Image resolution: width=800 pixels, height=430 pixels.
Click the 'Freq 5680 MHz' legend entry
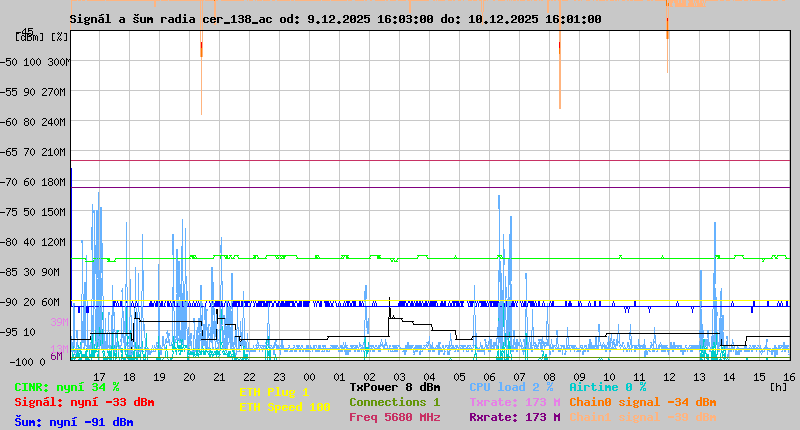(394, 417)
